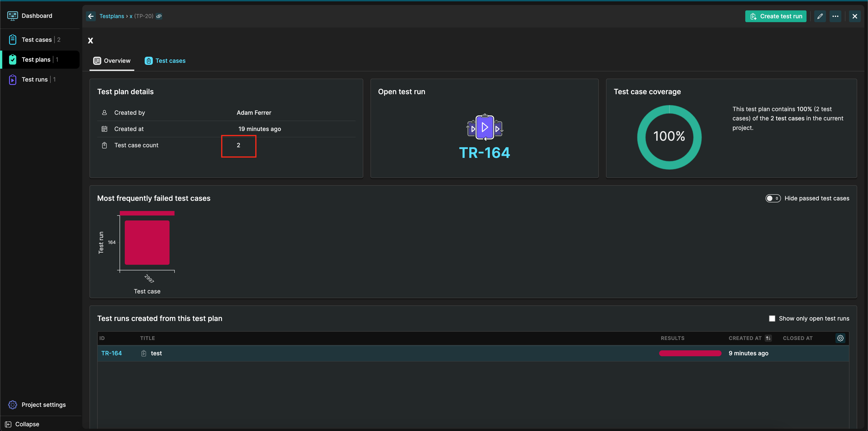868x431 pixels.
Task: Edit the test plan with pencil icon
Action: 820,16
